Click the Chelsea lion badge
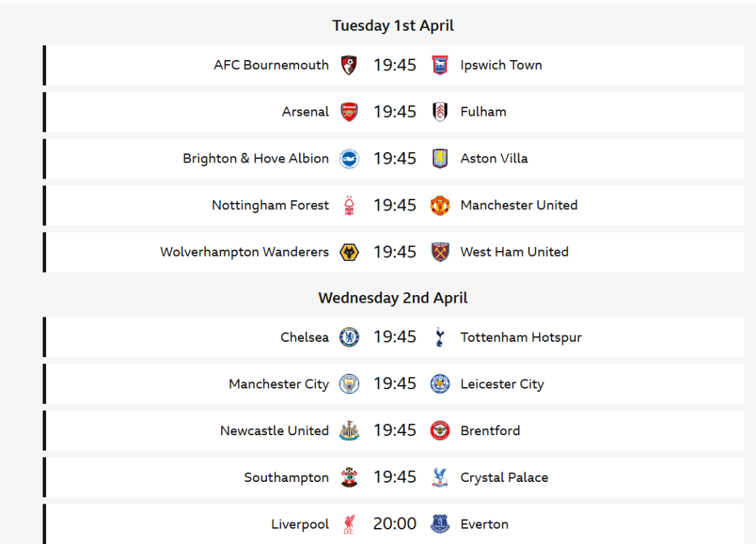The width and height of the screenshot is (756, 544). 349,338
